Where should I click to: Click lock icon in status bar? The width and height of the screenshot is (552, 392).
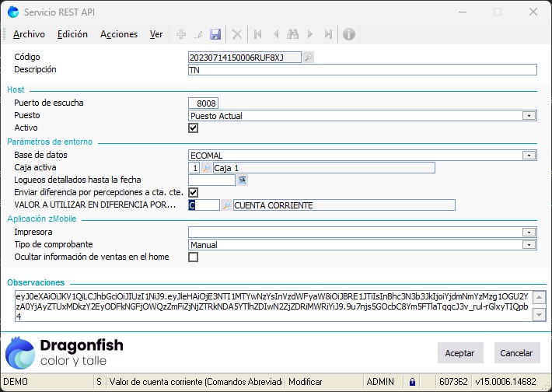pos(412,382)
